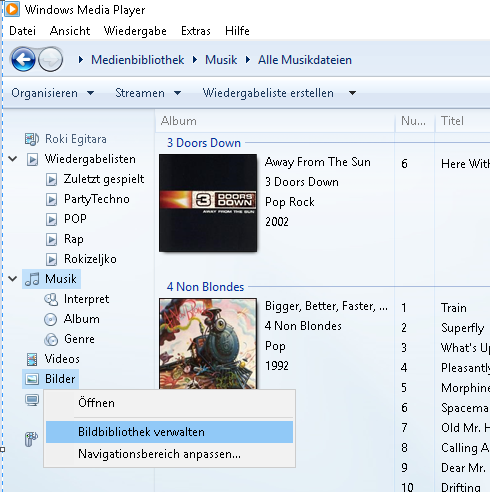Click the Pop Rock genre text

290,202
